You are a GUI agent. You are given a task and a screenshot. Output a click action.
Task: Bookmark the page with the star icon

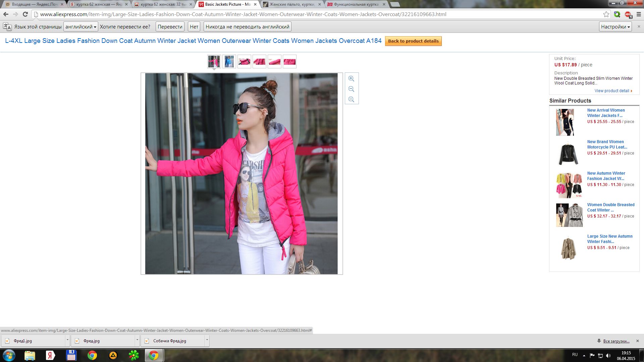pyautogui.click(x=606, y=14)
